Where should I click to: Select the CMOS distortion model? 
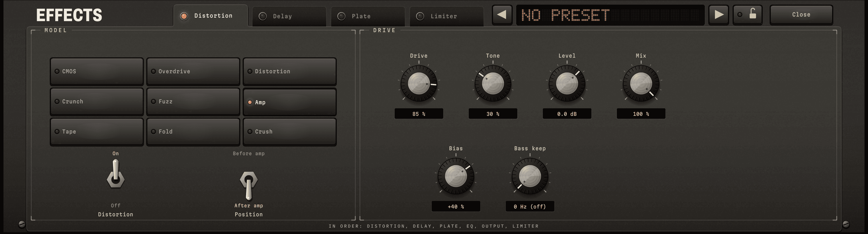coord(97,72)
